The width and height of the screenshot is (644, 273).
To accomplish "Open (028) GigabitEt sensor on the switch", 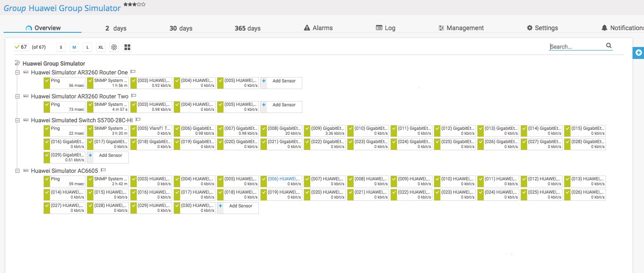I will (x=585, y=144).
